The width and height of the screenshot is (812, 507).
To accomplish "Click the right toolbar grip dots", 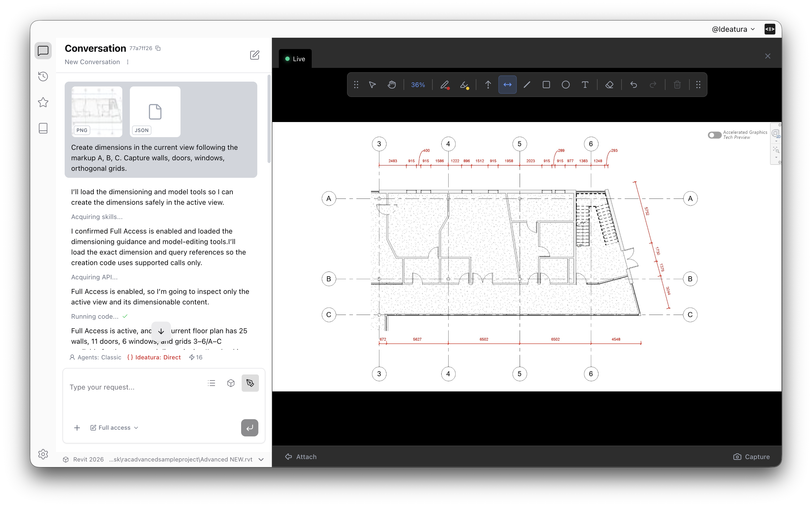I will point(698,85).
